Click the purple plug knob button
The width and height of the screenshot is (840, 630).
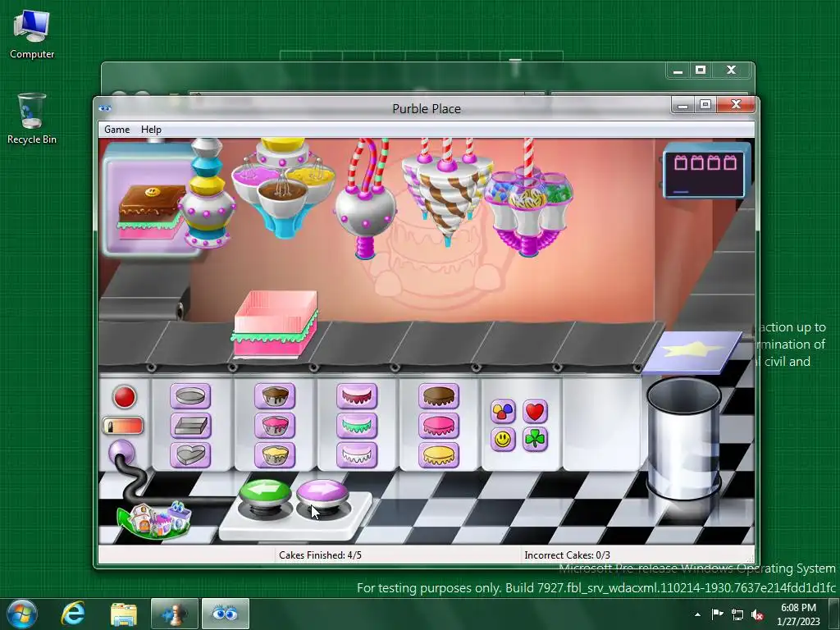[121, 453]
